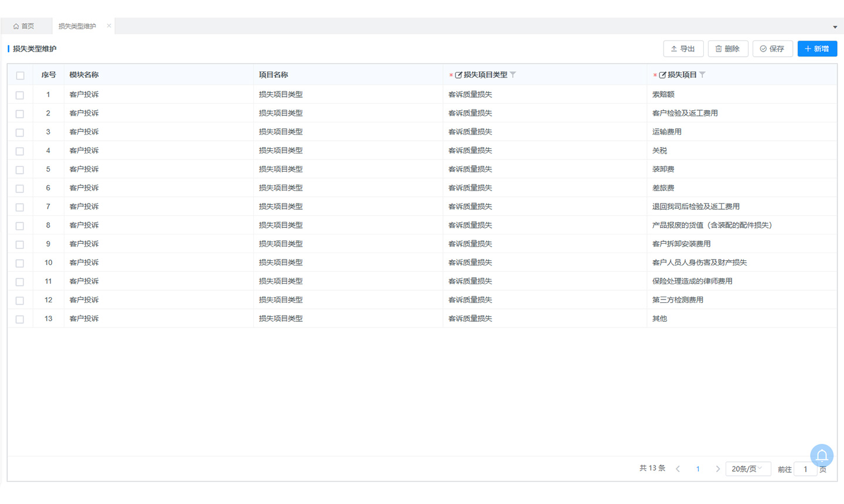Click edit icon beside 损失项目类型 header
Screen dimensions: 844x504
[x=458, y=75]
